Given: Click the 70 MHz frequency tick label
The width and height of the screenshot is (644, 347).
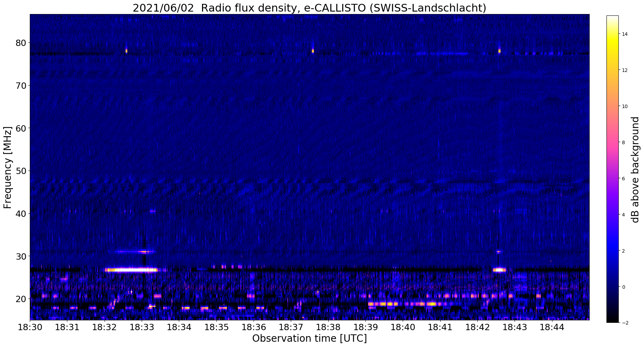Looking at the screenshot, I should 21,86.
